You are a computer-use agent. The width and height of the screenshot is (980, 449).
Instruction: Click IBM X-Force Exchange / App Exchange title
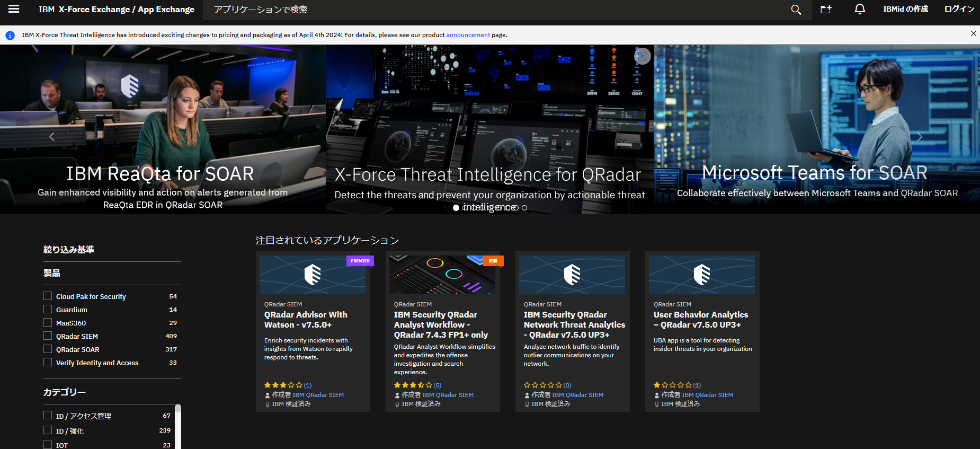[x=117, y=10]
